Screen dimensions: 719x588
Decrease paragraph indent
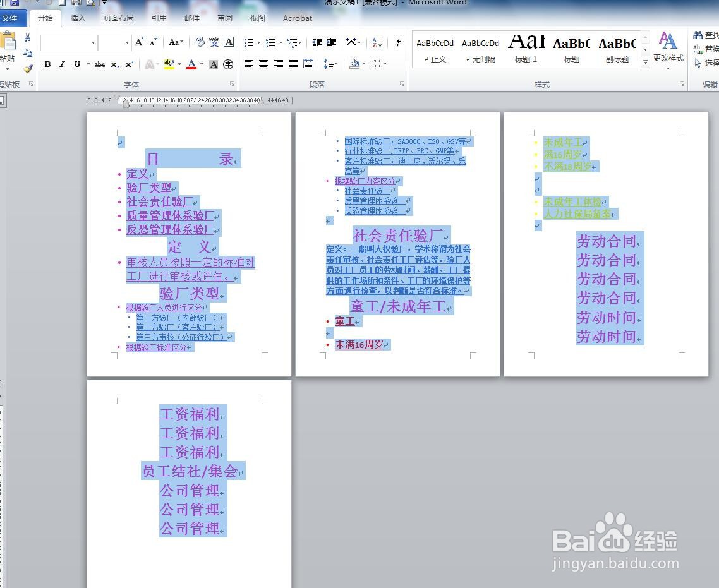[317, 42]
